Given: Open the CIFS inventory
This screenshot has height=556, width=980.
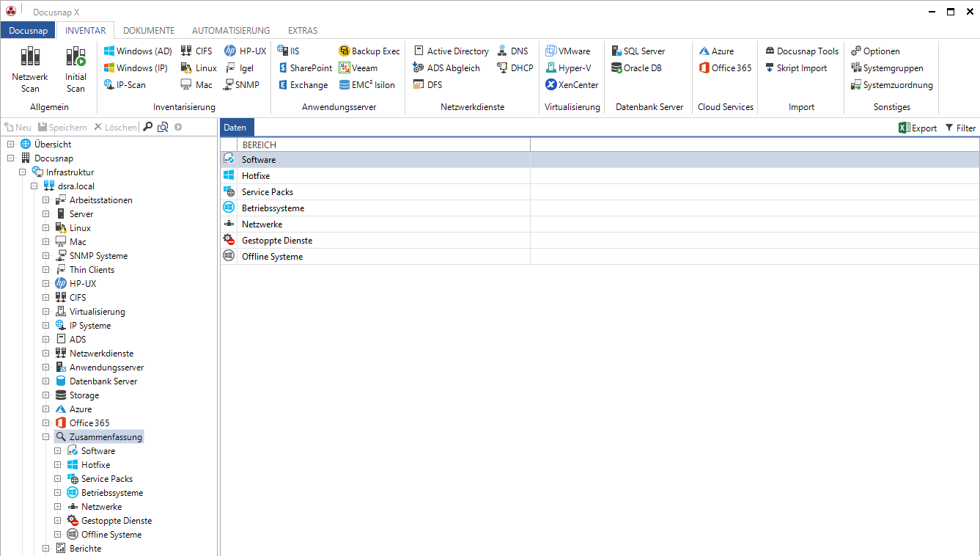Looking at the screenshot, I should pos(196,51).
